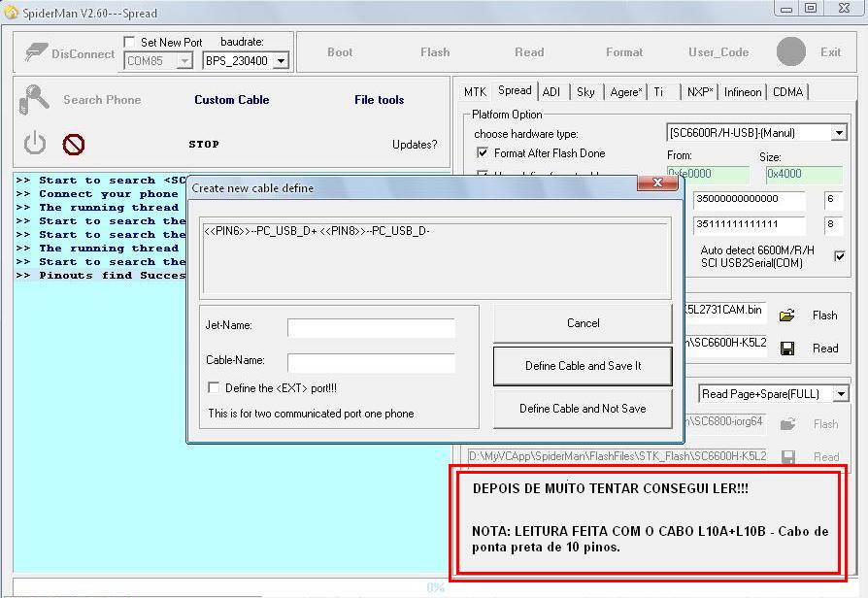Switch to the Infineon tab
This screenshot has height=598, width=868.
pos(743,92)
